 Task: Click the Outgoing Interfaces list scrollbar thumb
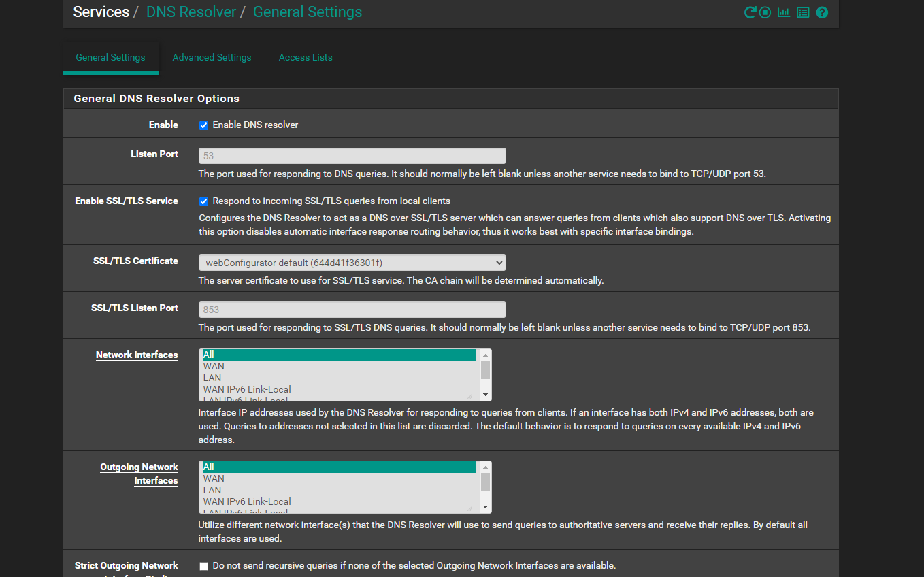coord(485,482)
